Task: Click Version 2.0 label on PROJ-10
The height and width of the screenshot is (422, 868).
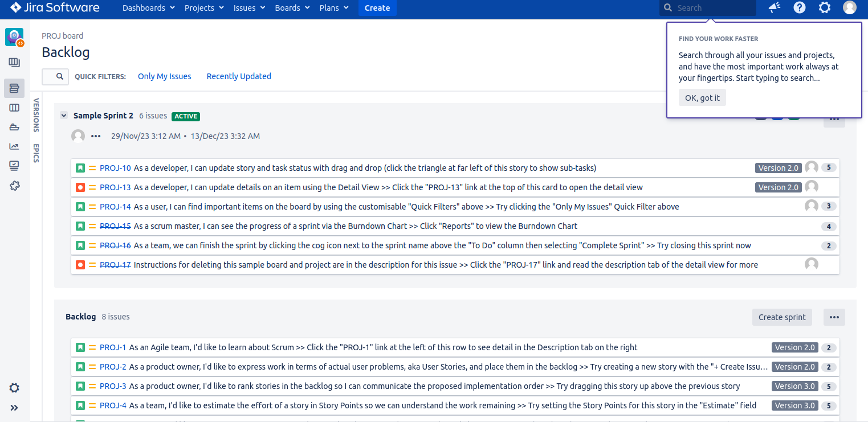Action: pos(779,168)
